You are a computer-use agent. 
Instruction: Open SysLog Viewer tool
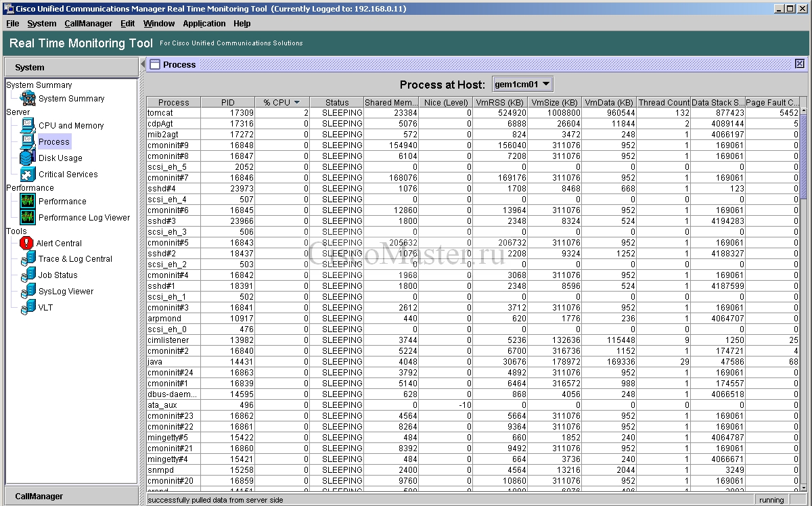[66, 291]
